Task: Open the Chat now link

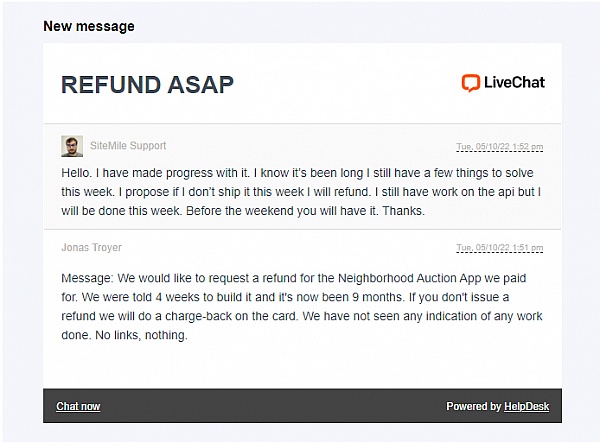Action: pos(78,406)
